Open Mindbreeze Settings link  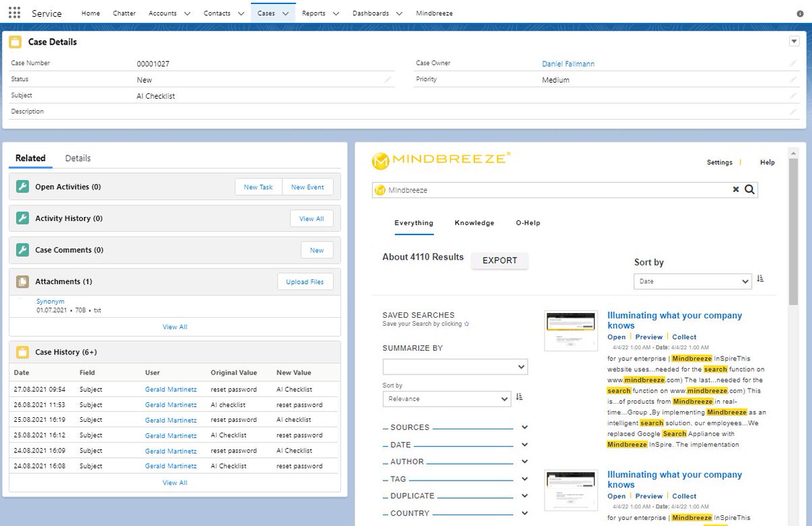click(719, 162)
